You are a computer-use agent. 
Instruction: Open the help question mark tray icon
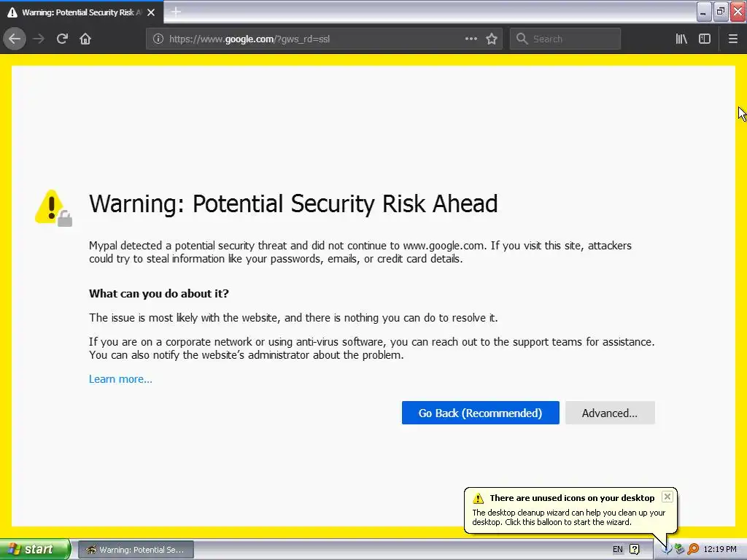coord(634,549)
